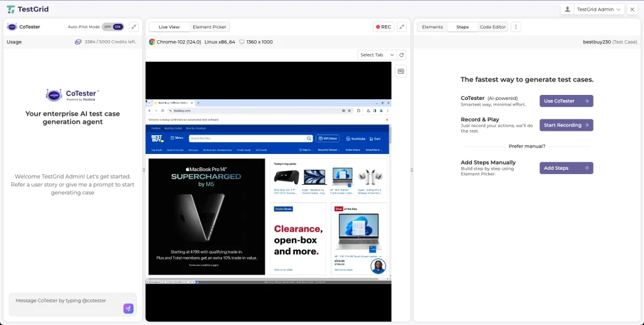Switch to the Code Editor tab

tap(492, 27)
